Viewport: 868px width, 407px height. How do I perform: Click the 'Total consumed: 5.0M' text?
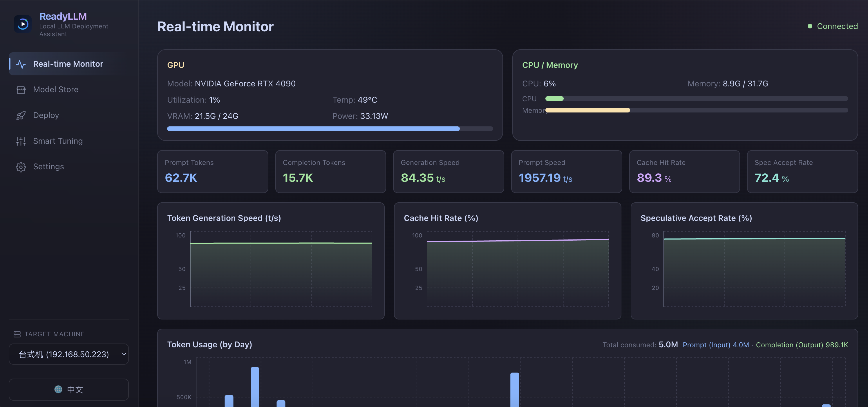[640, 345]
